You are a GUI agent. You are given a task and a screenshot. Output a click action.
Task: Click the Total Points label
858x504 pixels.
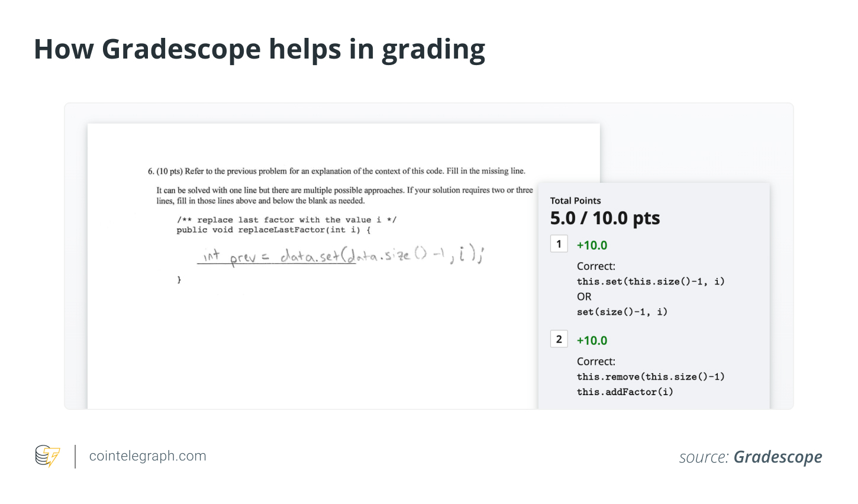point(575,201)
